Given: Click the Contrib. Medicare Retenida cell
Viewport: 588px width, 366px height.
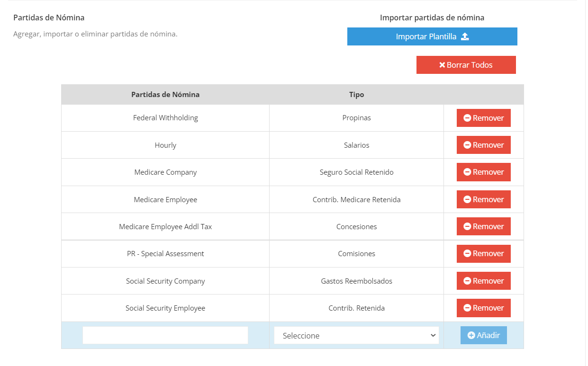Looking at the screenshot, I should [x=356, y=199].
